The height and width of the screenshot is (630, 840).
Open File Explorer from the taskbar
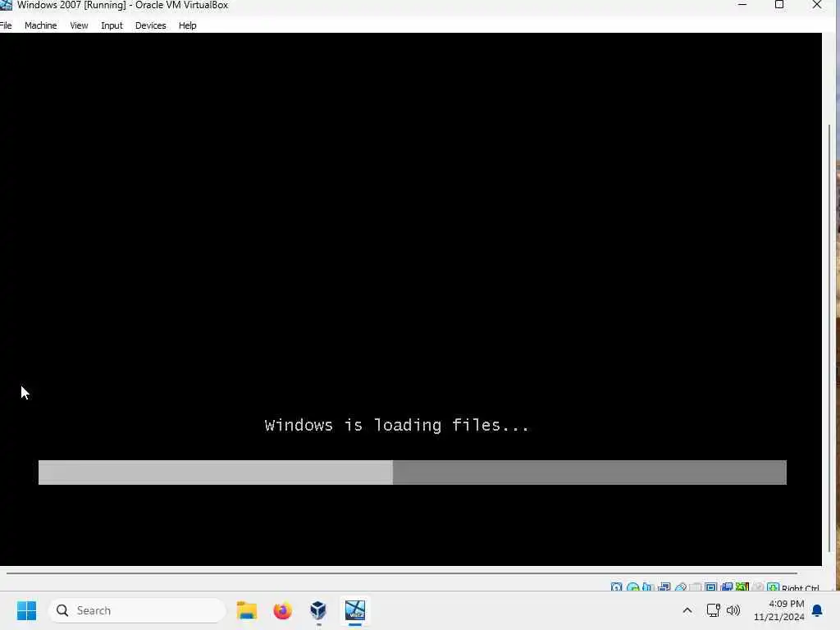click(x=247, y=610)
